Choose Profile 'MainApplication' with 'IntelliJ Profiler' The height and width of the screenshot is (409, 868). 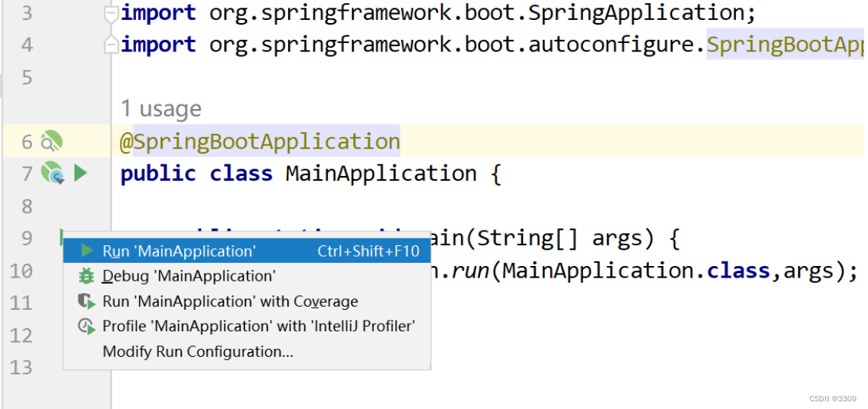click(x=247, y=327)
